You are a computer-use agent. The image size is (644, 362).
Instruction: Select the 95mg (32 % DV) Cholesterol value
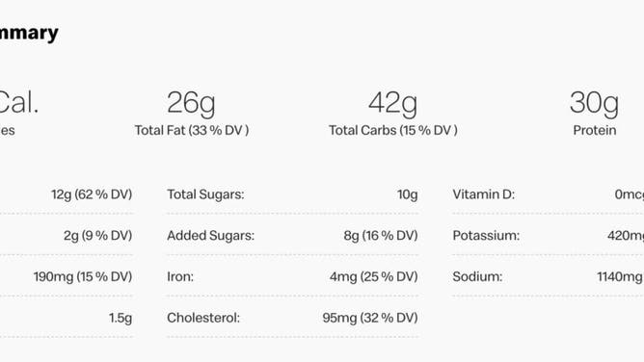click(370, 318)
